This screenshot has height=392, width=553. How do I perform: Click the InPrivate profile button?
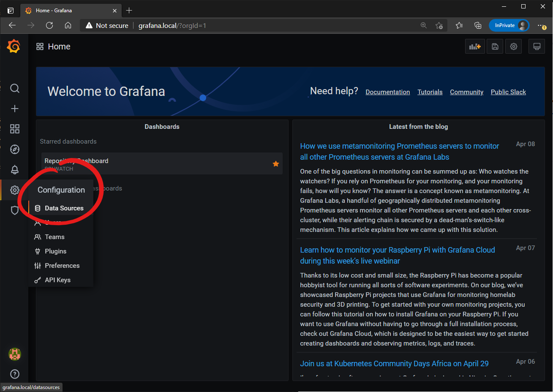[509, 25]
